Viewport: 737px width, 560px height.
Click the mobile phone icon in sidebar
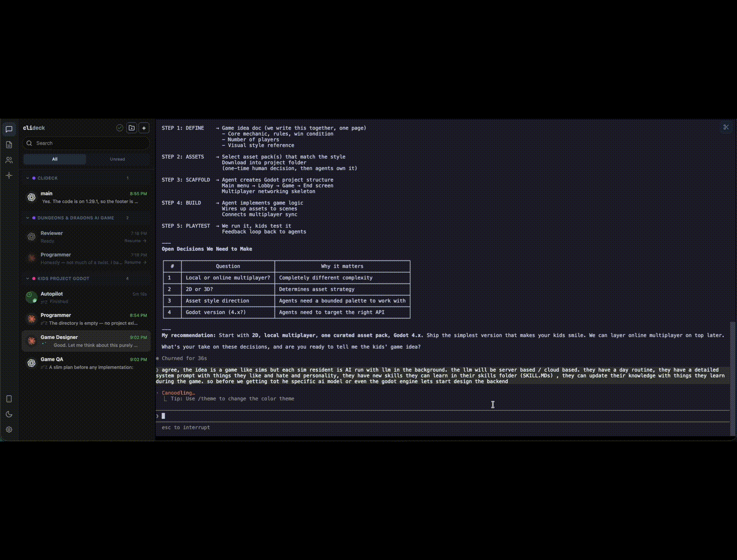pyautogui.click(x=9, y=399)
